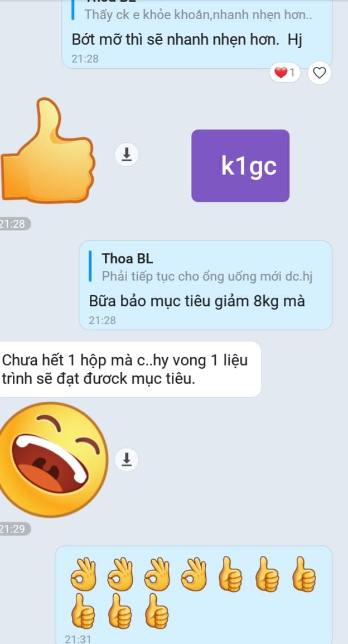This screenshot has width=348, height=644.
Task: Tap the download icon beside thumbs-up sticker
Action: 127,155
